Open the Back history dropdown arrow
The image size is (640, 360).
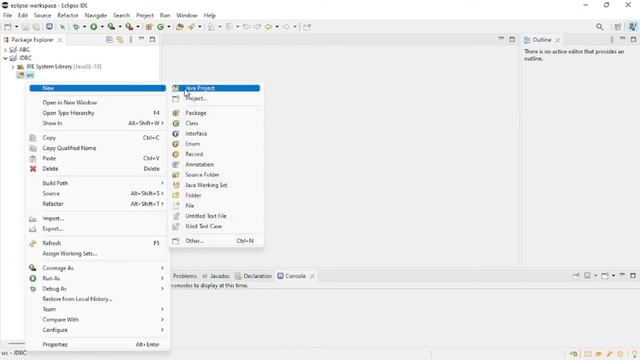point(277,27)
